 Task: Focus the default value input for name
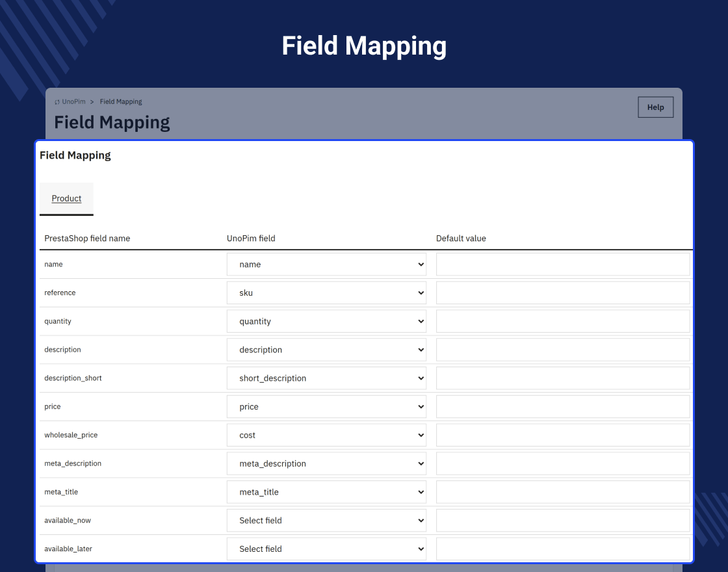pos(563,264)
